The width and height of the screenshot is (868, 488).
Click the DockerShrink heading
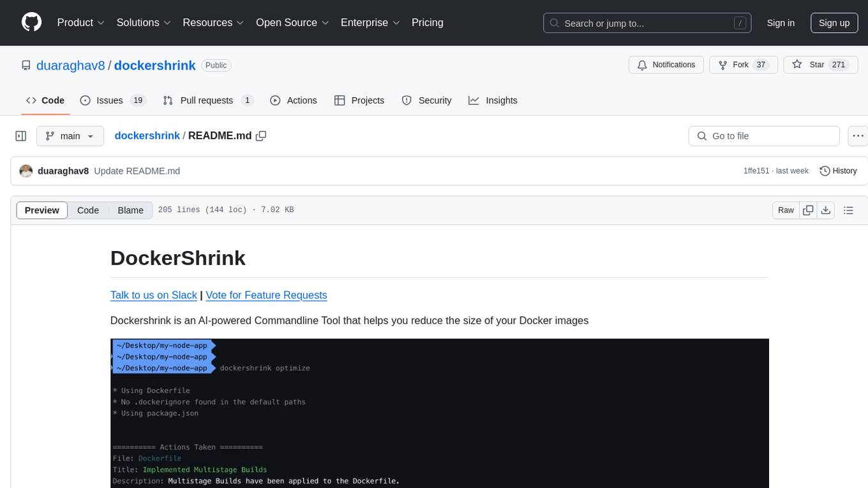coord(178,258)
